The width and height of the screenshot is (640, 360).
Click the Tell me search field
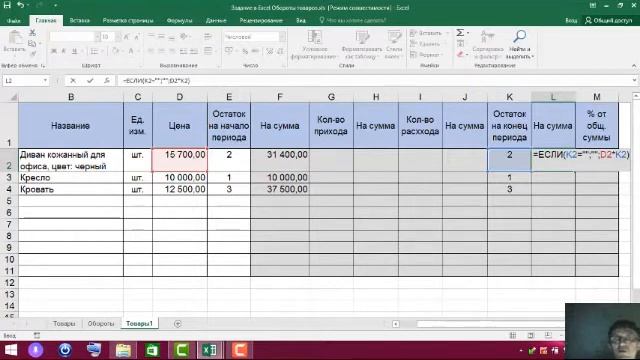pos(353,20)
